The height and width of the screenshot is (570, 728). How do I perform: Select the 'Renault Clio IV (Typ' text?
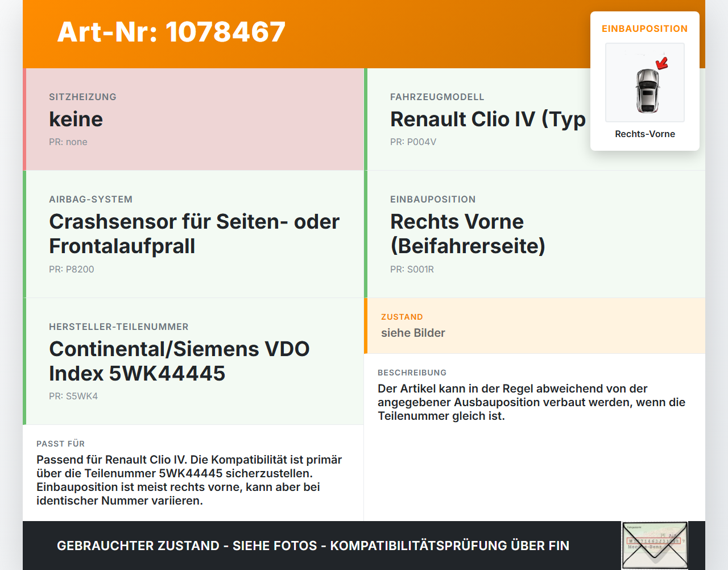coord(488,119)
